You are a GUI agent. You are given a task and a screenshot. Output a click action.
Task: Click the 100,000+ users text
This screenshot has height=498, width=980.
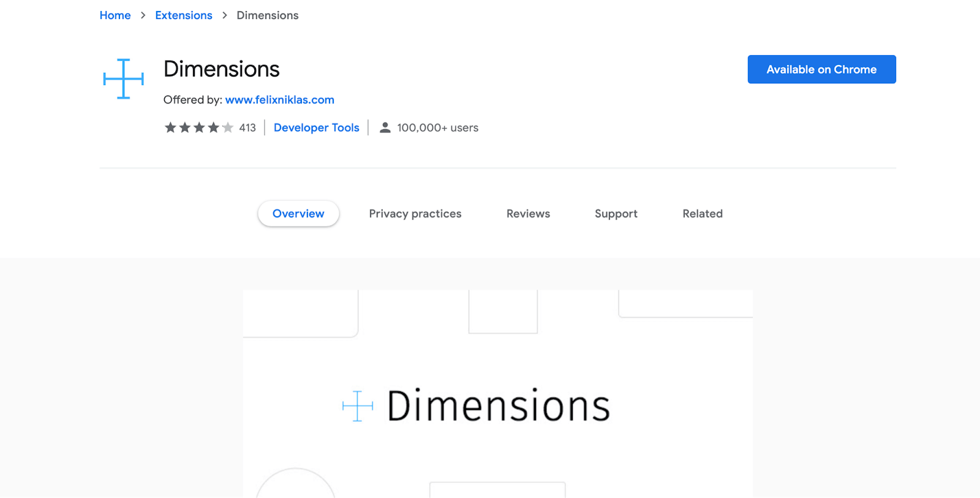pos(437,127)
